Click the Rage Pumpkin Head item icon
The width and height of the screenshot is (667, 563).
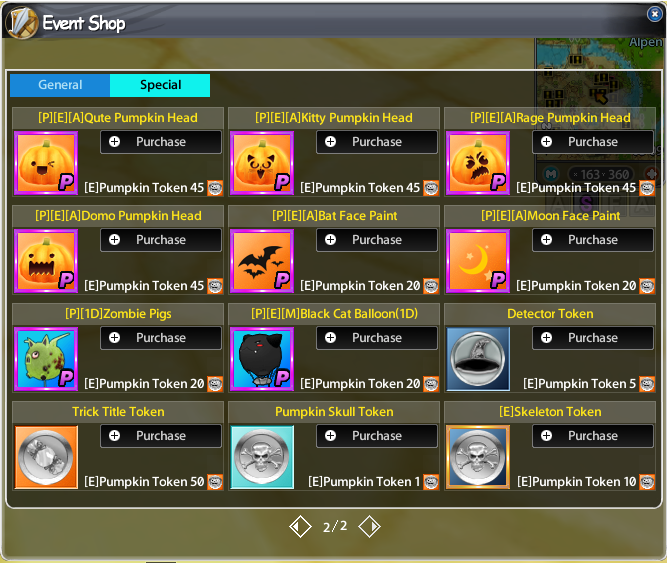point(478,163)
